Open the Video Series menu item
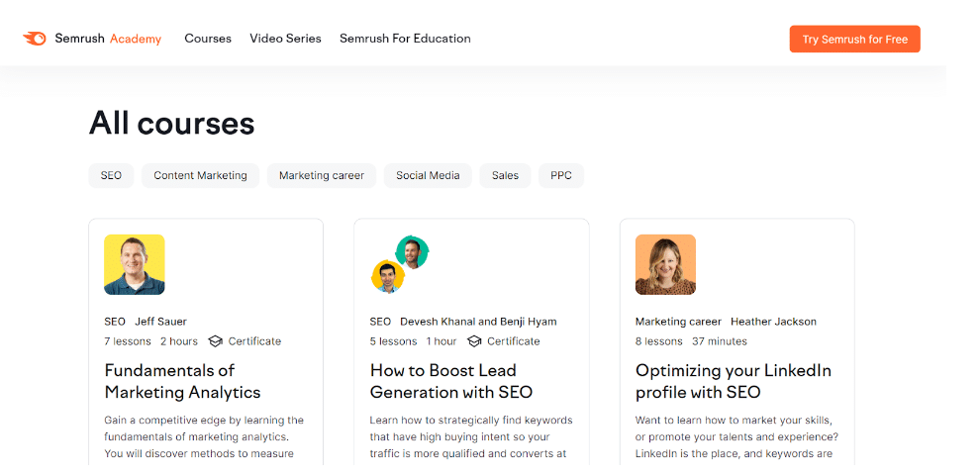980x475 pixels. click(286, 39)
